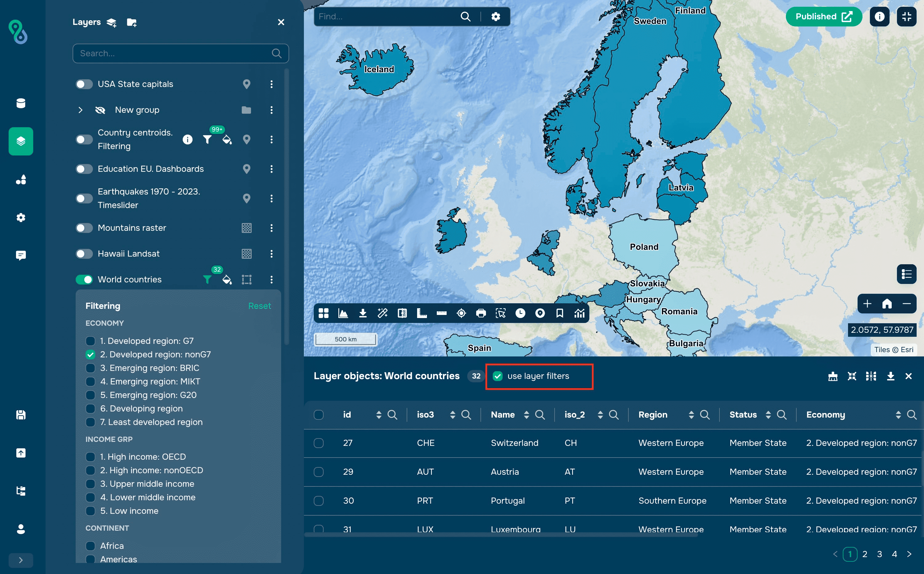
Task: Toggle off the World countries layer
Action: click(84, 280)
